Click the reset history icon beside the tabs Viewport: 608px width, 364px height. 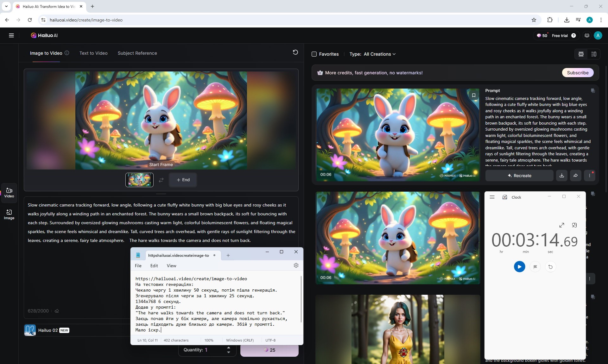click(295, 52)
